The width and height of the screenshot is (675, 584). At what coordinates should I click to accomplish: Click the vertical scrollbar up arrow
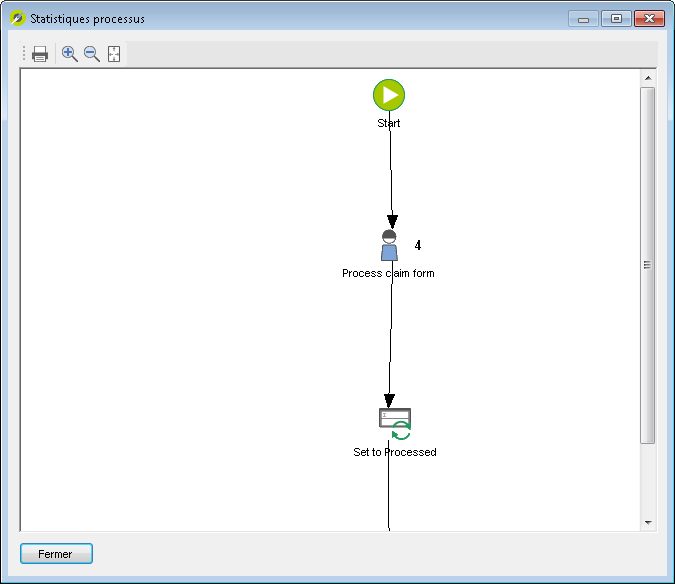pyautogui.click(x=648, y=78)
